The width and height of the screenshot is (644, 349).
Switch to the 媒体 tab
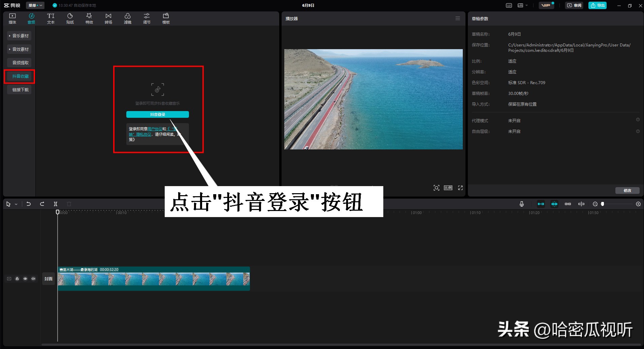pos(12,18)
